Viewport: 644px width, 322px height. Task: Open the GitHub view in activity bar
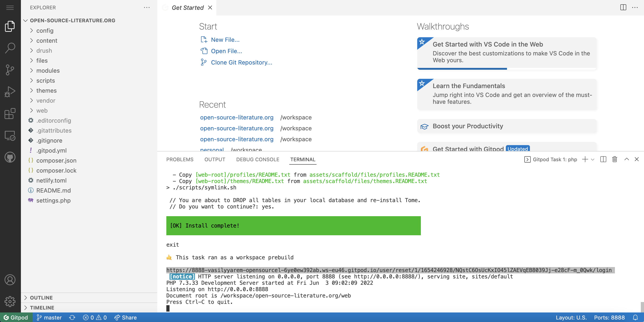coord(10,157)
